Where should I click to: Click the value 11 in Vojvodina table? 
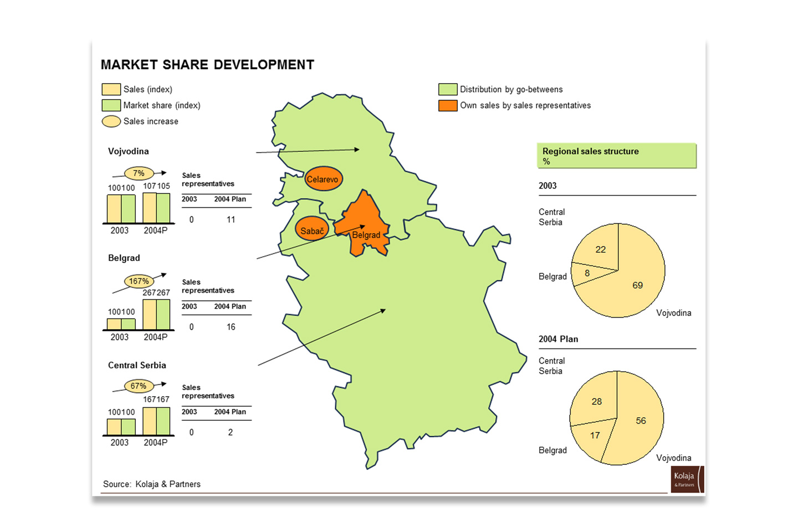click(231, 219)
